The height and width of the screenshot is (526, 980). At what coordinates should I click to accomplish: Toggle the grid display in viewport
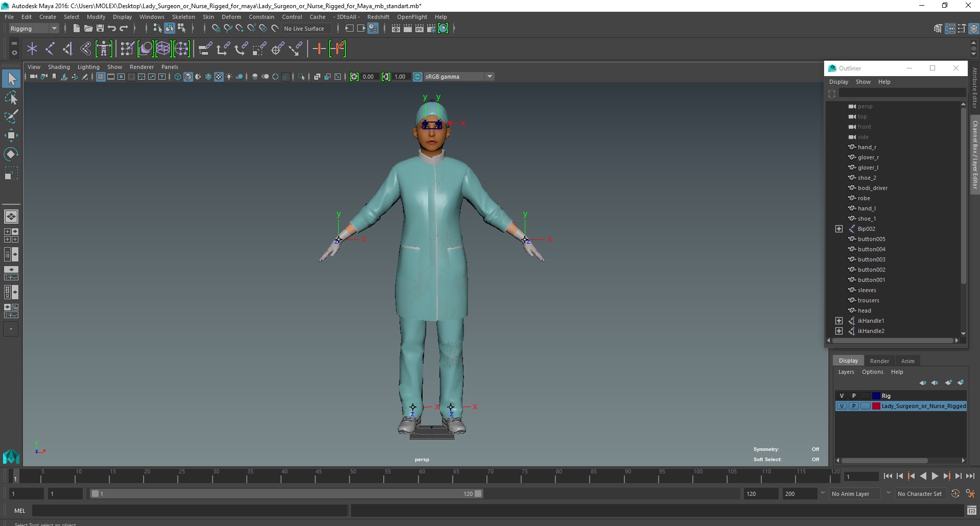point(101,77)
